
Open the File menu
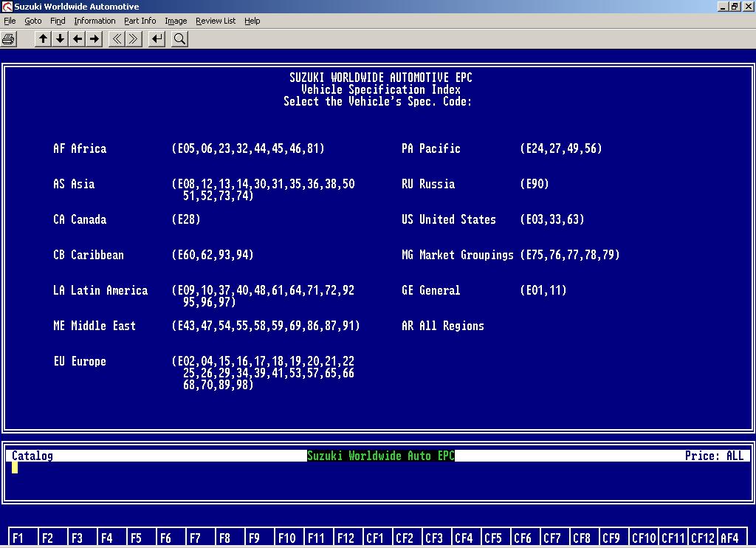click(10, 21)
